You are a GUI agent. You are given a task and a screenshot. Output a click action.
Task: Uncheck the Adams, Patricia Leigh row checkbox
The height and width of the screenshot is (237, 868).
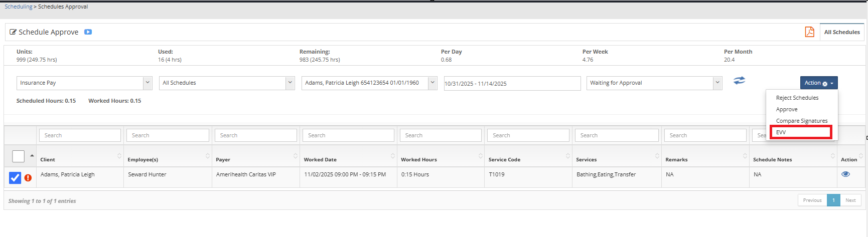pyautogui.click(x=15, y=178)
